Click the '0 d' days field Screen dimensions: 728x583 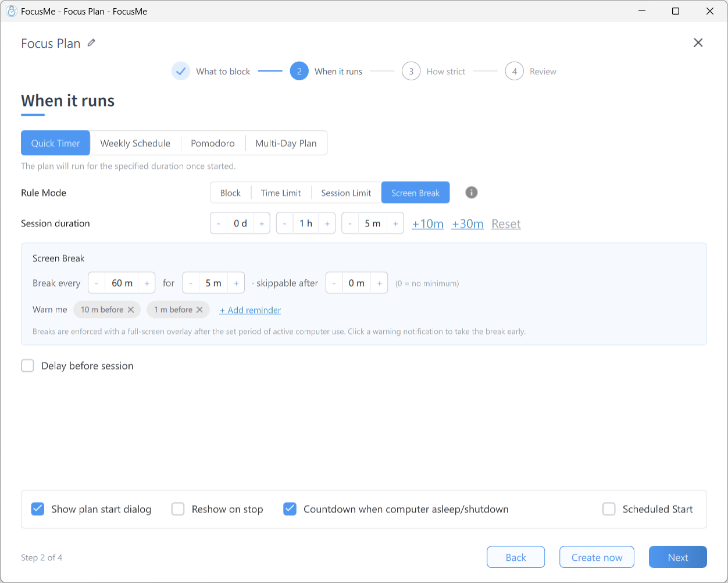pyautogui.click(x=240, y=223)
